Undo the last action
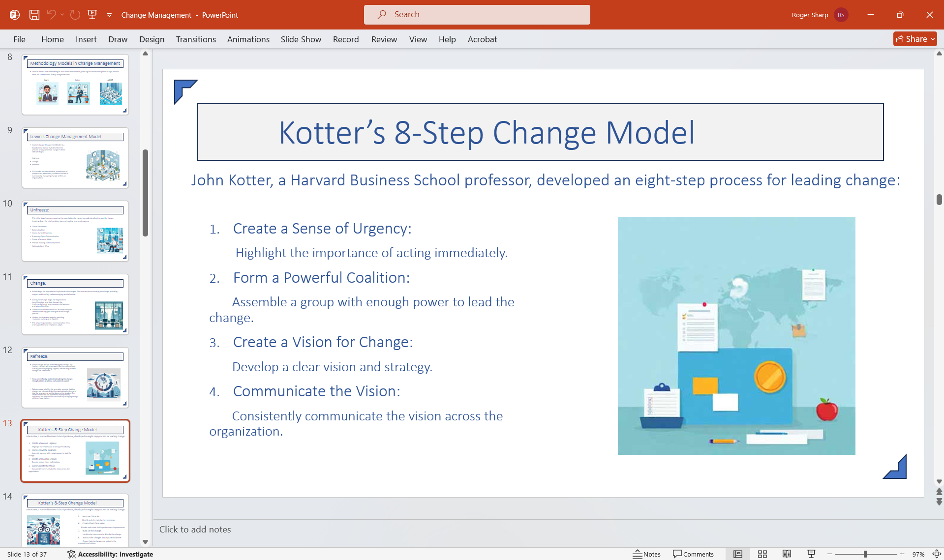The width and height of the screenshot is (944, 560). [x=51, y=15]
